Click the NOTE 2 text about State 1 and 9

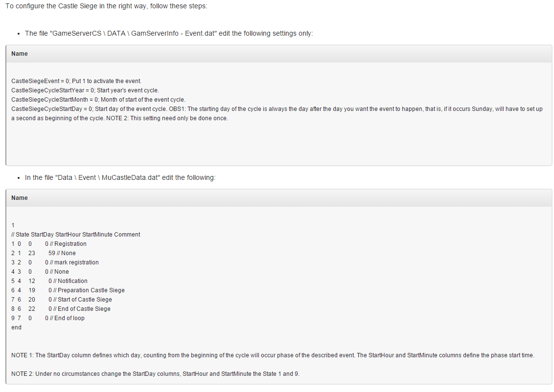point(155,374)
